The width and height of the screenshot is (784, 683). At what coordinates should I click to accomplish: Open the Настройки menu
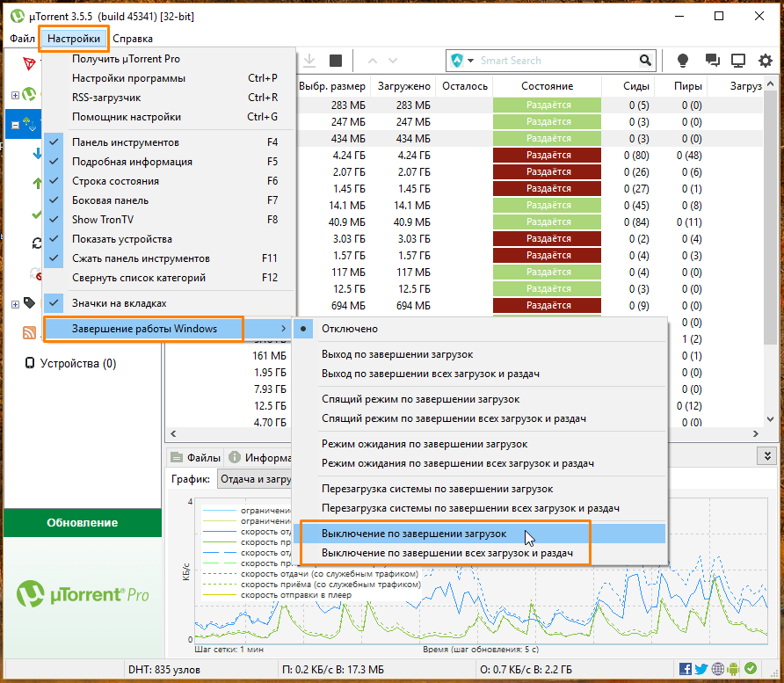(x=74, y=39)
